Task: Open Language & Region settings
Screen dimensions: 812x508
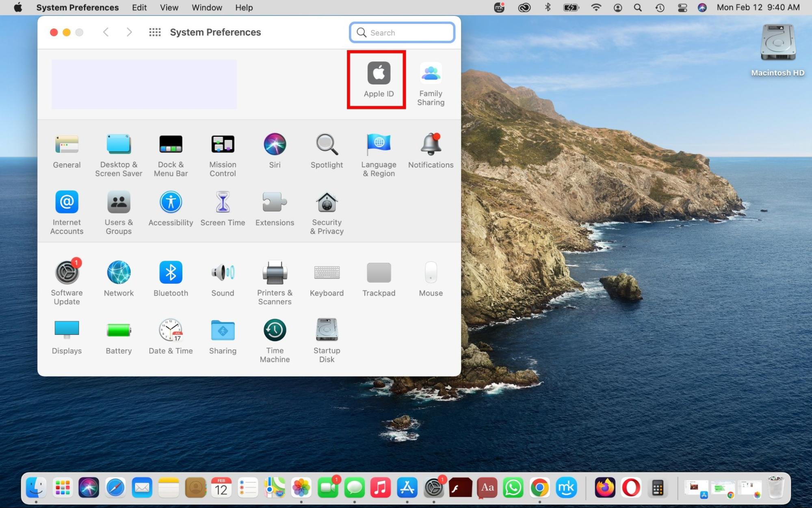Action: 379,155
